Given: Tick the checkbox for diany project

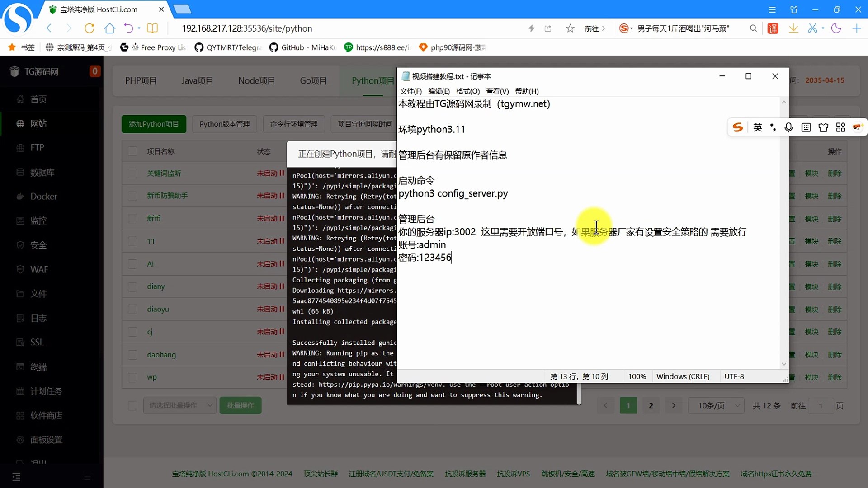Looking at the screenshot, I should (x=132, y=286).
